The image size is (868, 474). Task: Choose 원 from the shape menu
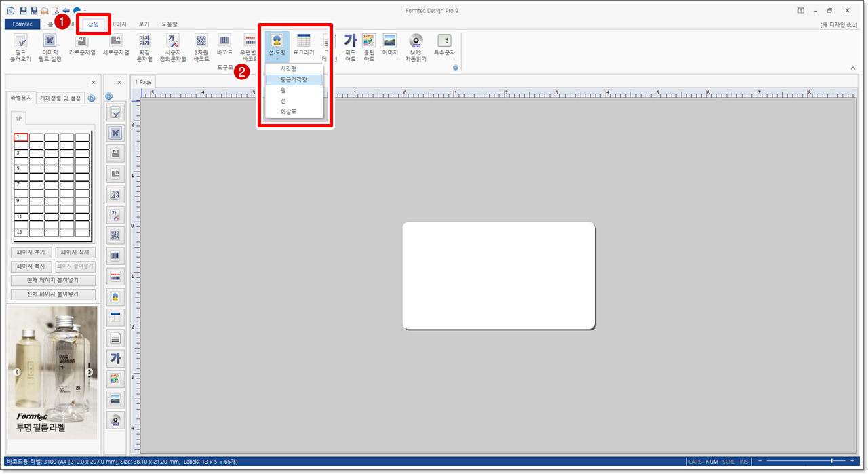pos(294,90)
